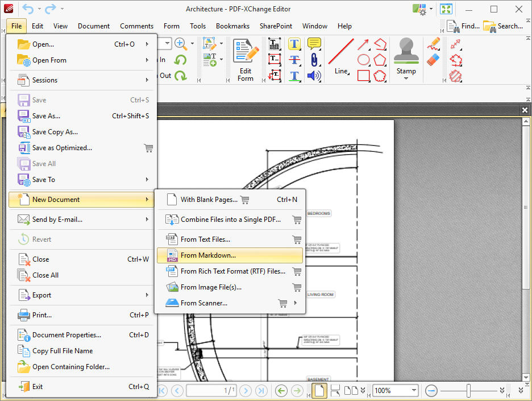The width and height of the screenshot is (532, 401).
Task: Open the Document menu
Action: click(94, 26)
